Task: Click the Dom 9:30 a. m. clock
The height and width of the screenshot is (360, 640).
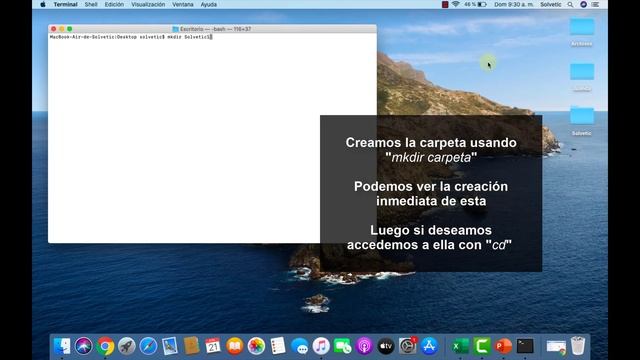Action: coord(514,4)
